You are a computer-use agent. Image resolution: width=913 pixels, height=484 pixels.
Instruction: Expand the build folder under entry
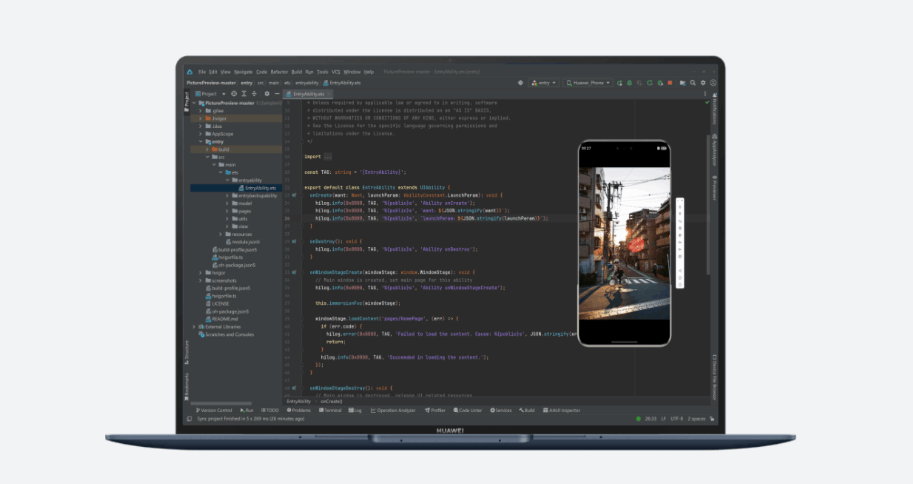click(207, 149)
